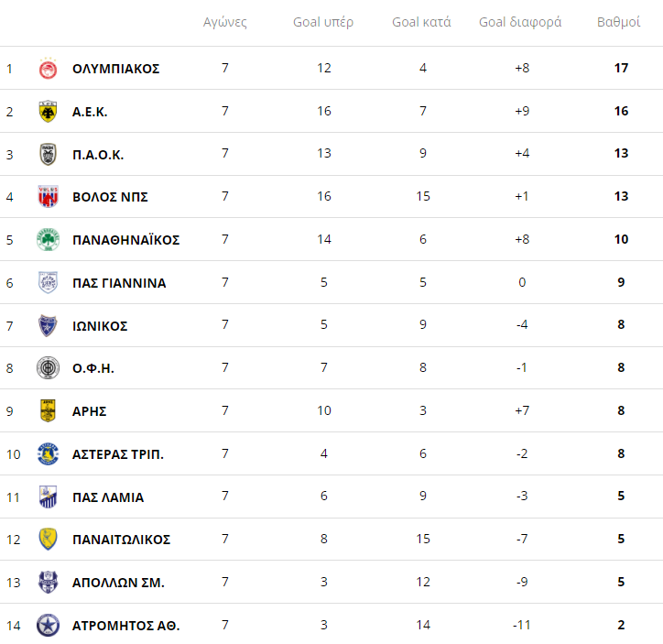Click the P.A.O.K. club crest

point(48,154)
